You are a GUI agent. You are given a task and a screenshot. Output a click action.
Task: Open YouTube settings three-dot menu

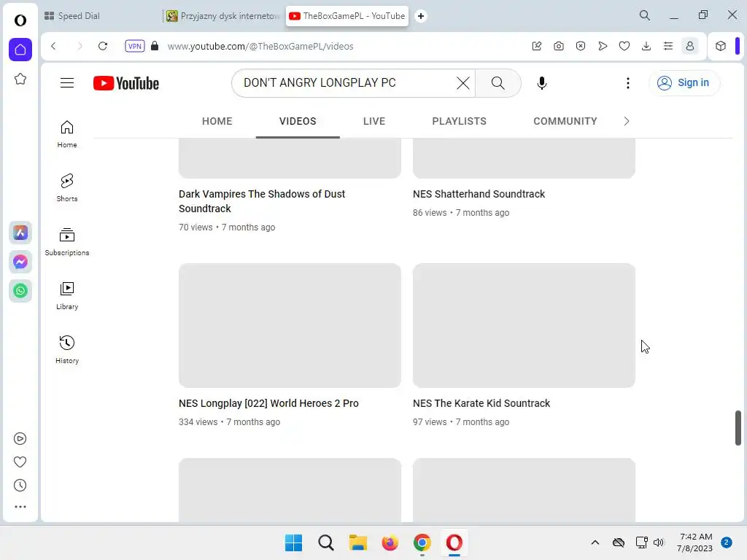click(x=628, y=83)
